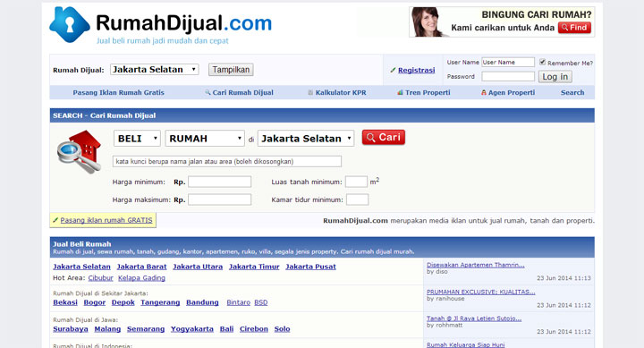Screen dimensions: 644x348
Task: Click the keyword search text field
Action: click(x=226, y=161)
